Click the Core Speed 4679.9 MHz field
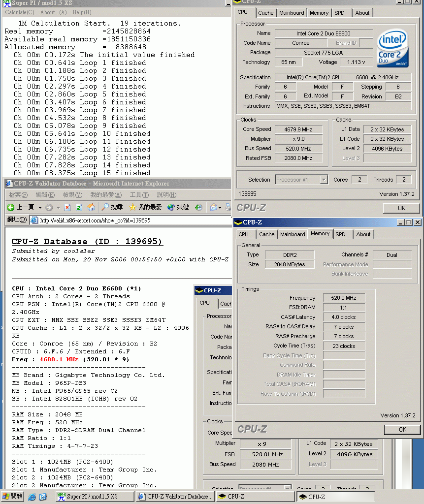424x504 pixels. point(298,129)
